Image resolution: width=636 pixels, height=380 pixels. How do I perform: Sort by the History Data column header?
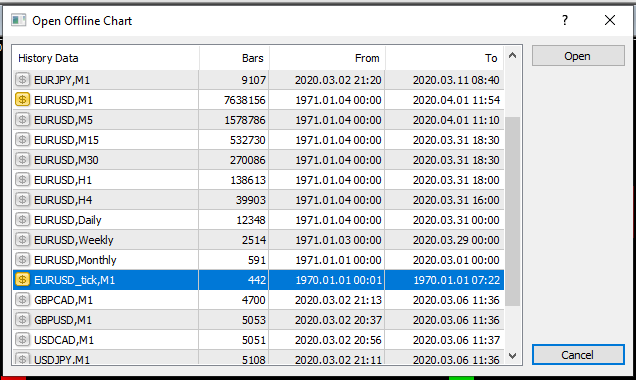click(x=106, y=58)
